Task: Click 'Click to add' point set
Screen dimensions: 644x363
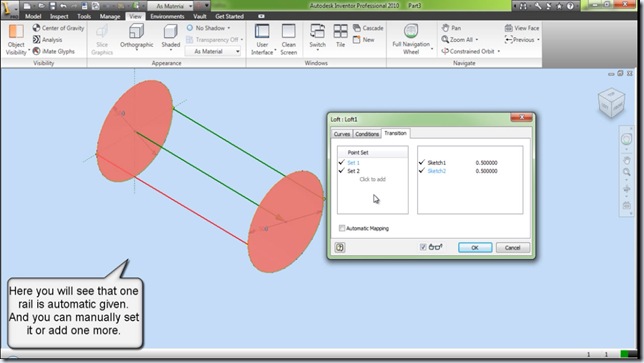Action: pyautogui.click(x=373, y=179)
